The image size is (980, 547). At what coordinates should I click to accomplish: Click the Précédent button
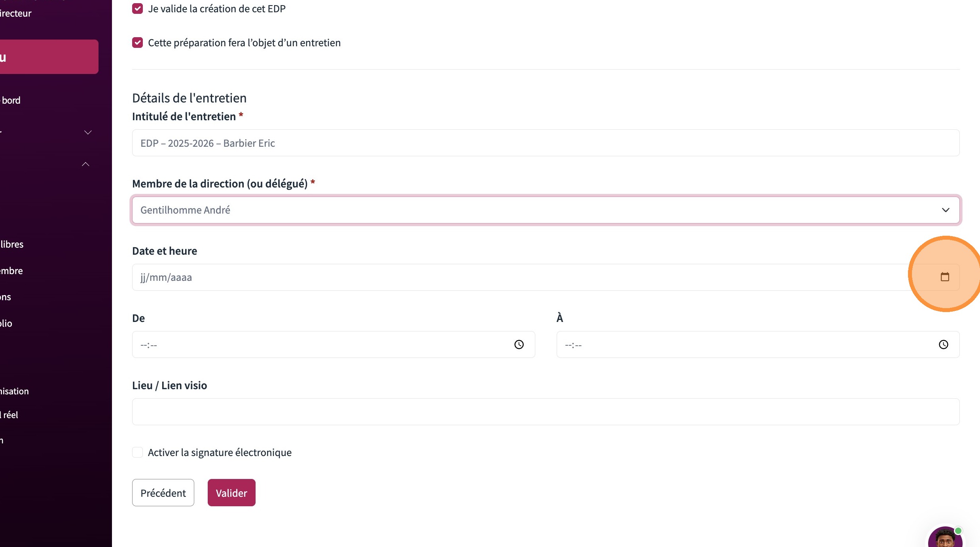(x=163, y=493)
